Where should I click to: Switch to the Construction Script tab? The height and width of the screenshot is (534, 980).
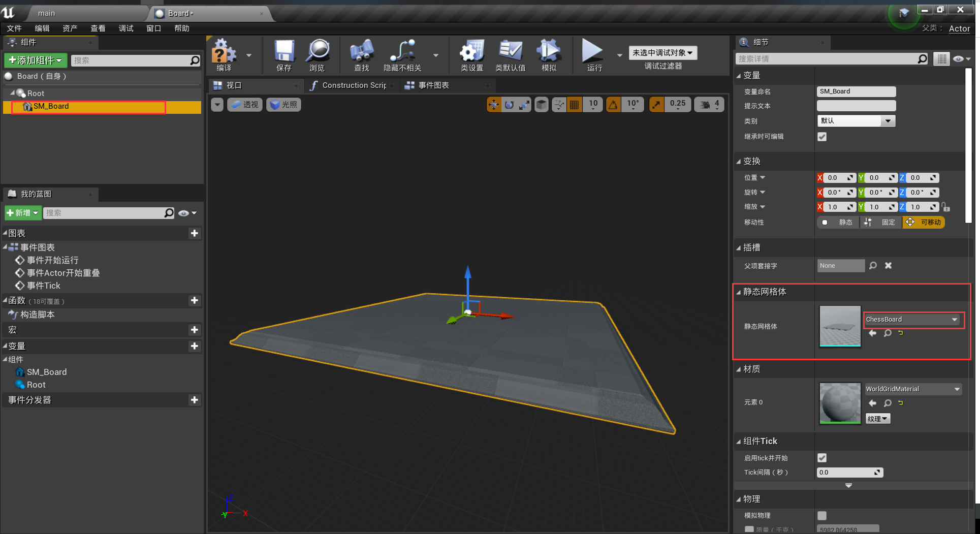(x=354, y=85)
